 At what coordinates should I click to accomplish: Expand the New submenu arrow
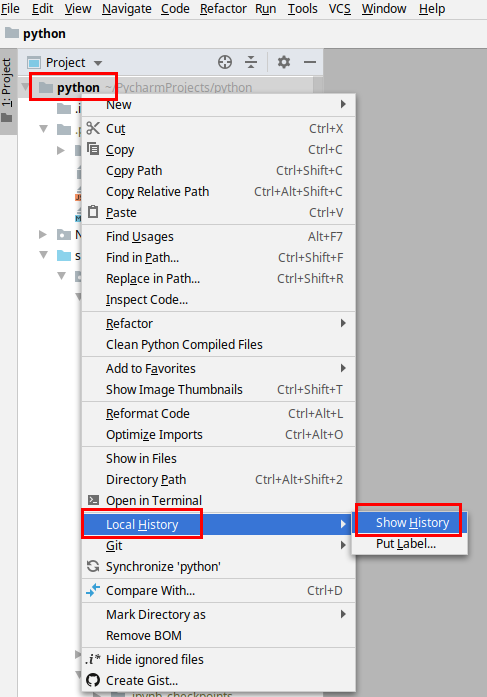coord(343,104)
